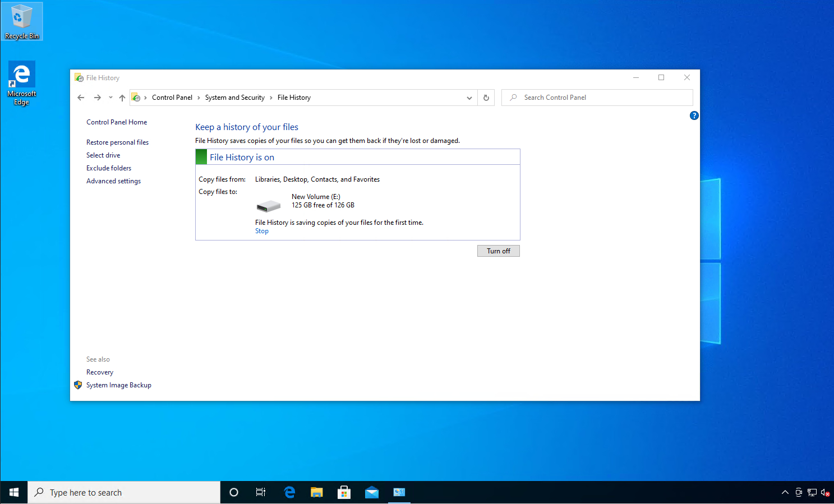Refresh the File History page

pyautogui.click(x=486, y=98)
